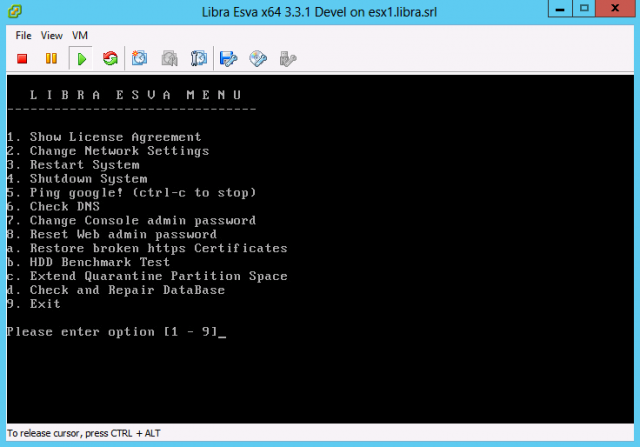Close the Libra Esva console window
640x447 pixels.
[x=615, y=8]
